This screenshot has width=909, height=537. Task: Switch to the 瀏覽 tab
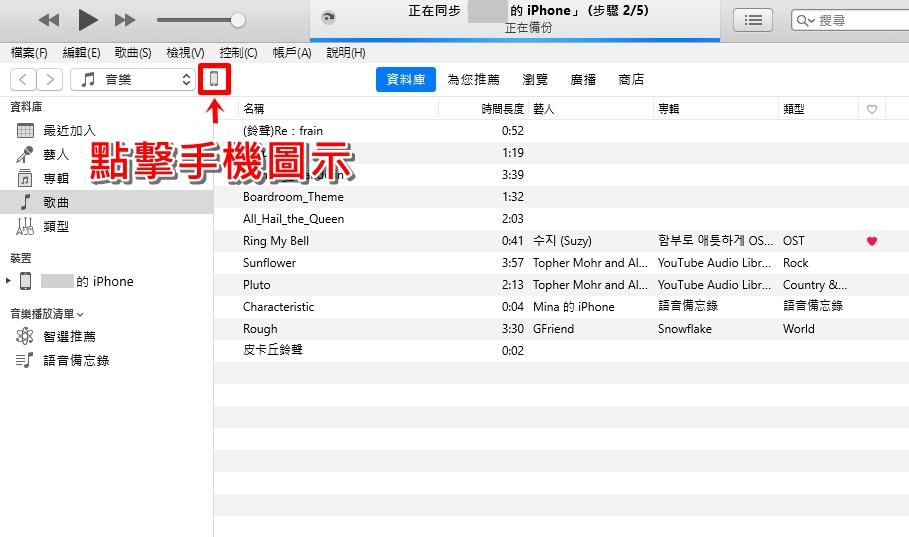[x=535, y=79]
